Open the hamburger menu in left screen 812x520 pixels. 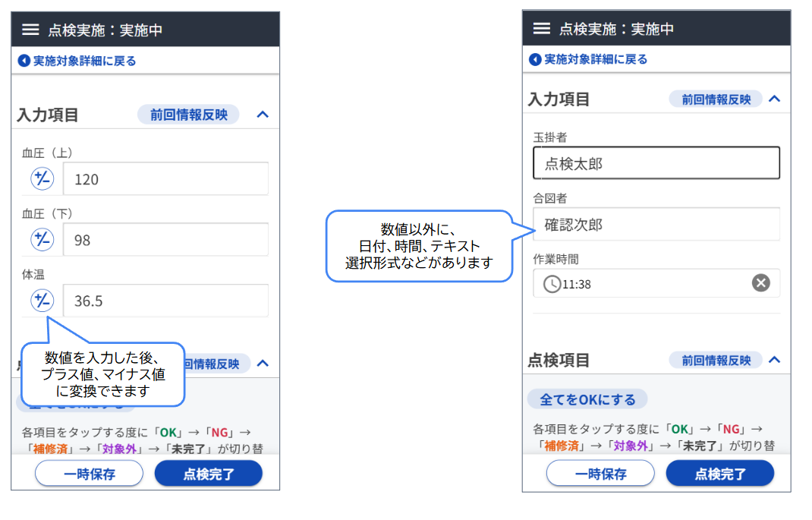30,30
